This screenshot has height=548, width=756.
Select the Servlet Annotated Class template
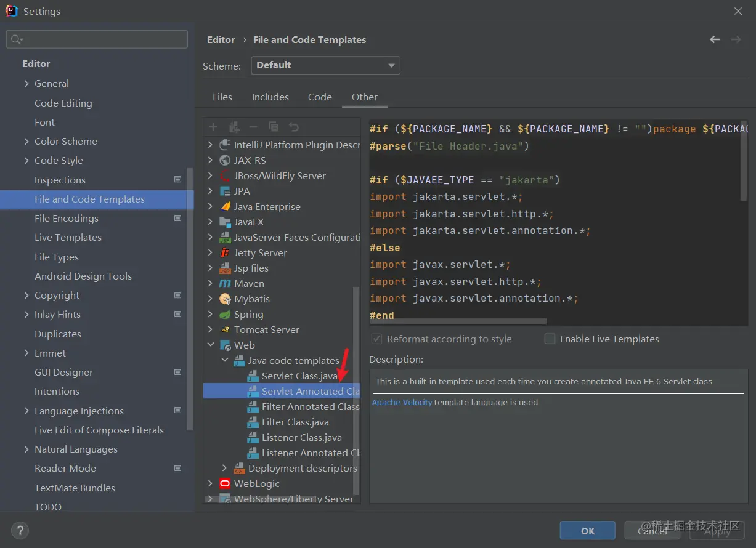(282, 391)
